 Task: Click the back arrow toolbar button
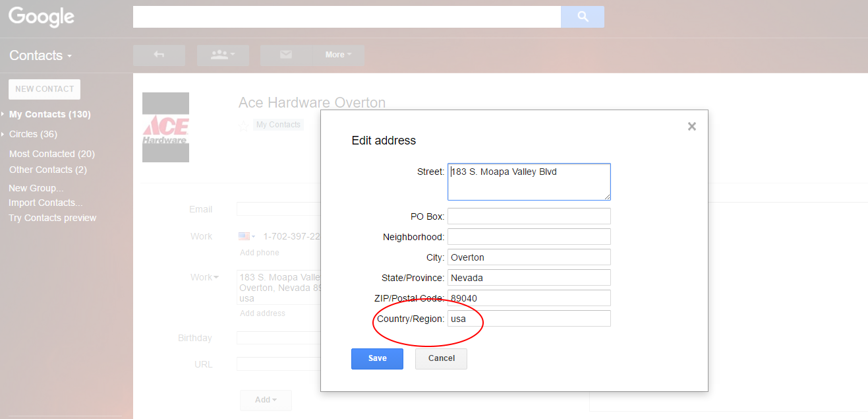(x=159, y=55)
